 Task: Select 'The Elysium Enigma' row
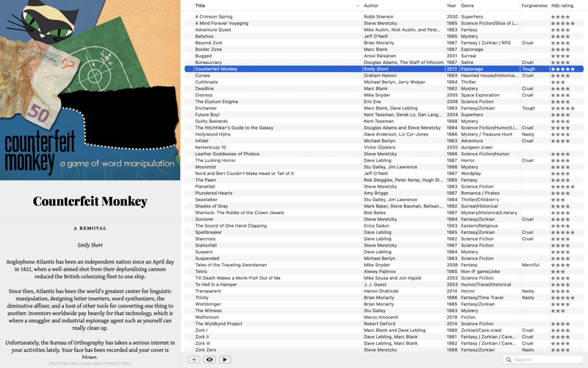(384, 102)
